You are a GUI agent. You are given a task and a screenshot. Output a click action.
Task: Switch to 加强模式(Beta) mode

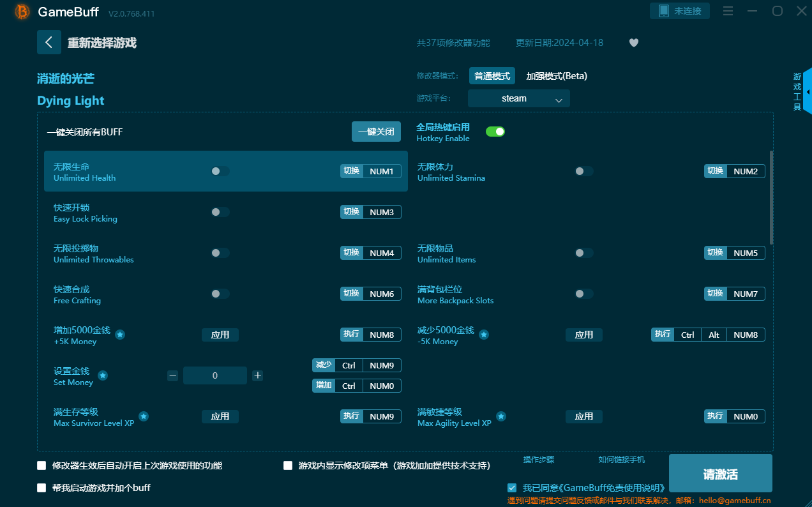557,76
